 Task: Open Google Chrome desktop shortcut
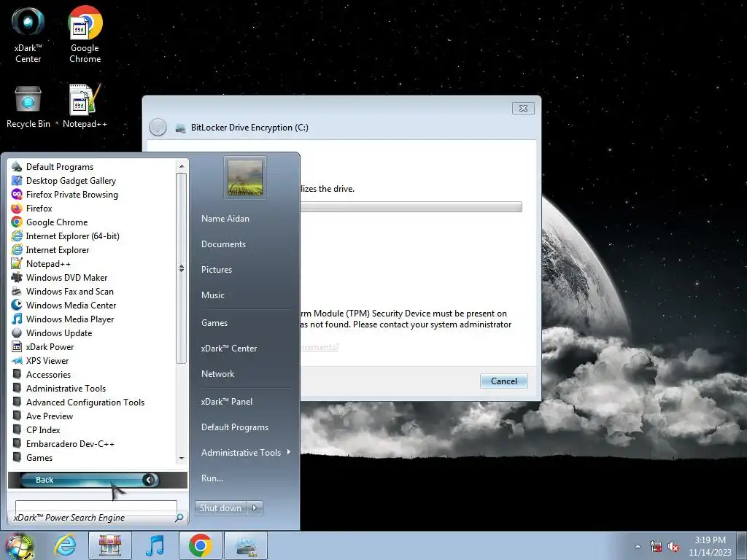[85, 34]
